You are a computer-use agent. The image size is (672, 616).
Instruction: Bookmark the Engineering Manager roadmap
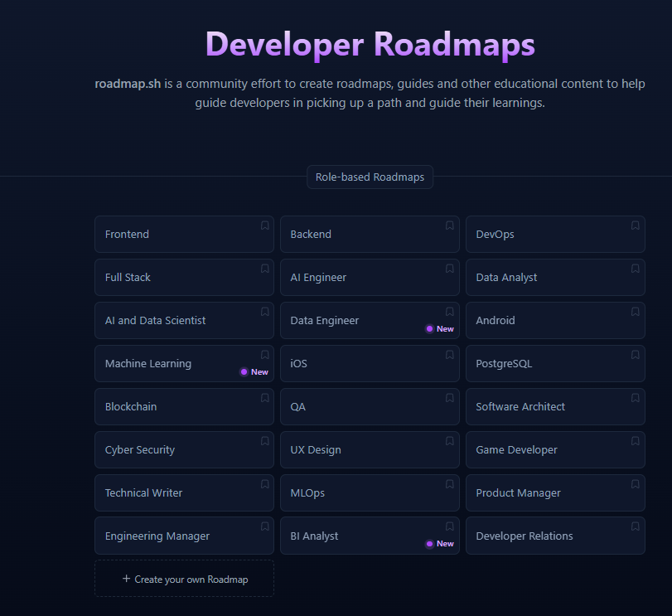click(x=265, y=526)
